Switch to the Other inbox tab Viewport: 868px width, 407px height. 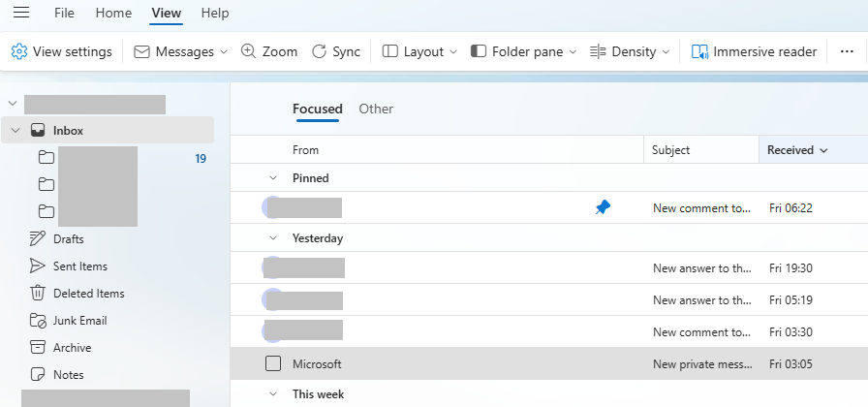pos(376,110)
